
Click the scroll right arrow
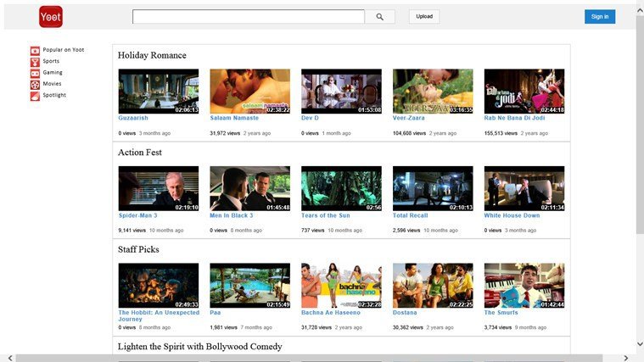[x=626, y=359]
